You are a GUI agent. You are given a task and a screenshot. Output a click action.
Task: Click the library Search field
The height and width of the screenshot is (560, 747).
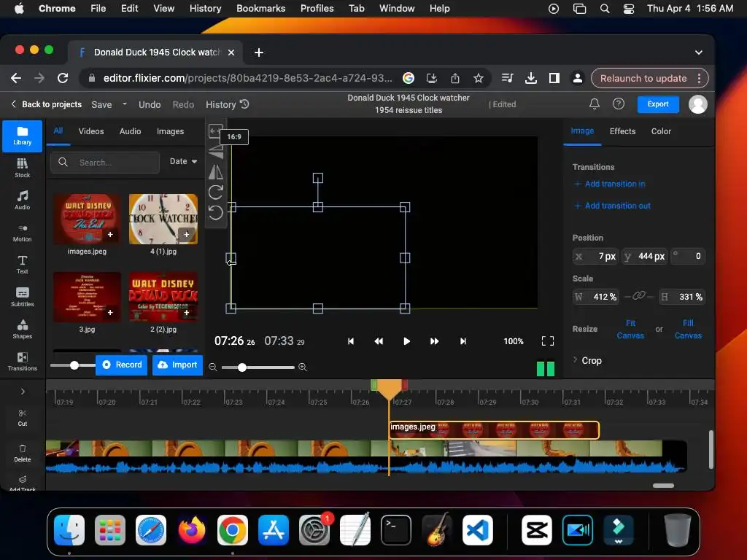(105, 163)
